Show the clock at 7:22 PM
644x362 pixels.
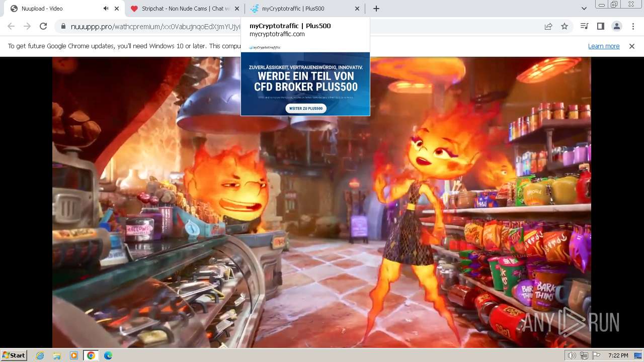click(x=618, y=355)
